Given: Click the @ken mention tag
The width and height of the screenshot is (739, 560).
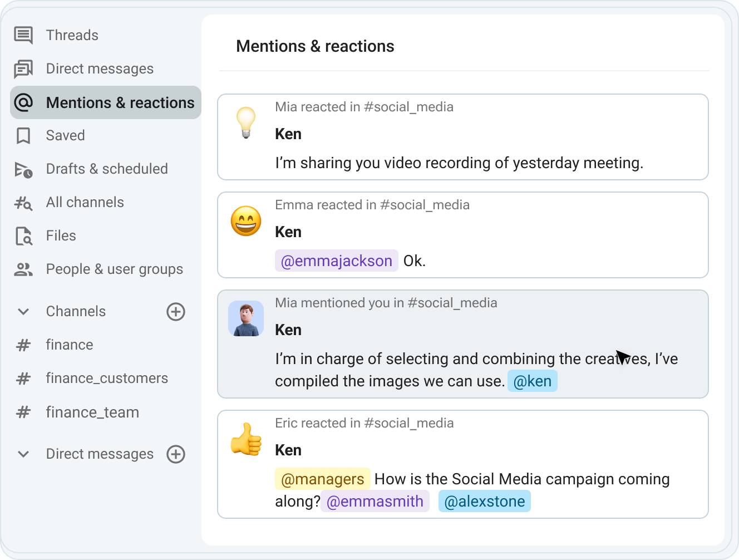Looking at the screenshot, I should coord(533,381).
